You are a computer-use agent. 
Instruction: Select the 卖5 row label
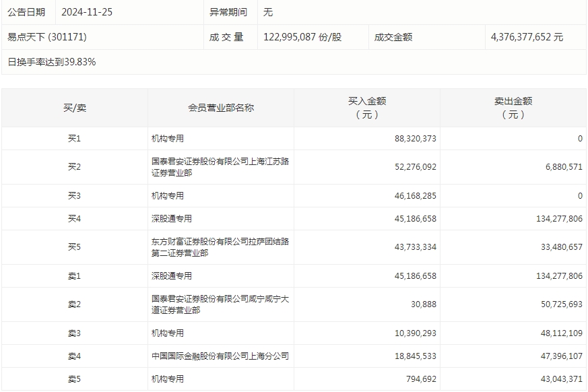click(74, 379)
